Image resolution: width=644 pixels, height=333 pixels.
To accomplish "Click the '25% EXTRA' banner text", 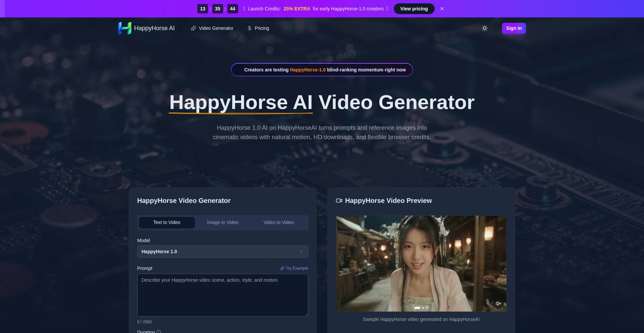I will (297, 9).
